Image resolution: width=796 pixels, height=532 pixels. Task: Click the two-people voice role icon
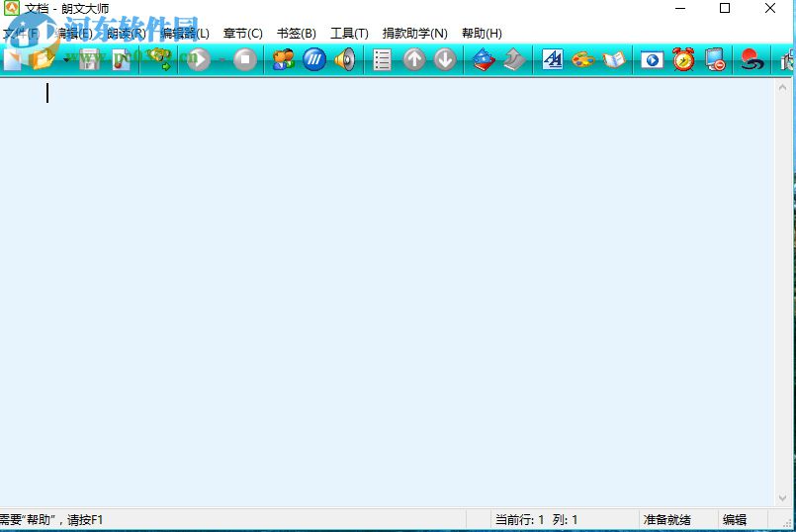[283, 60]
